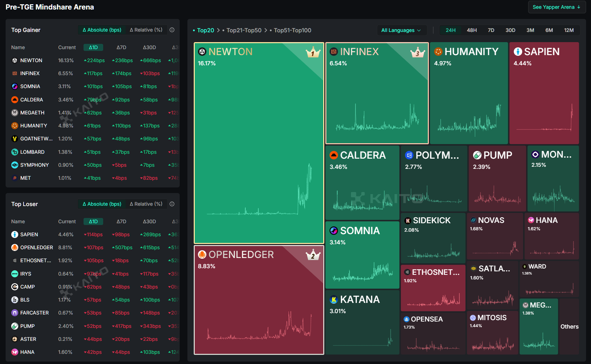Click the CAMP icon in Top Loser list

click(x=15, y=287)
